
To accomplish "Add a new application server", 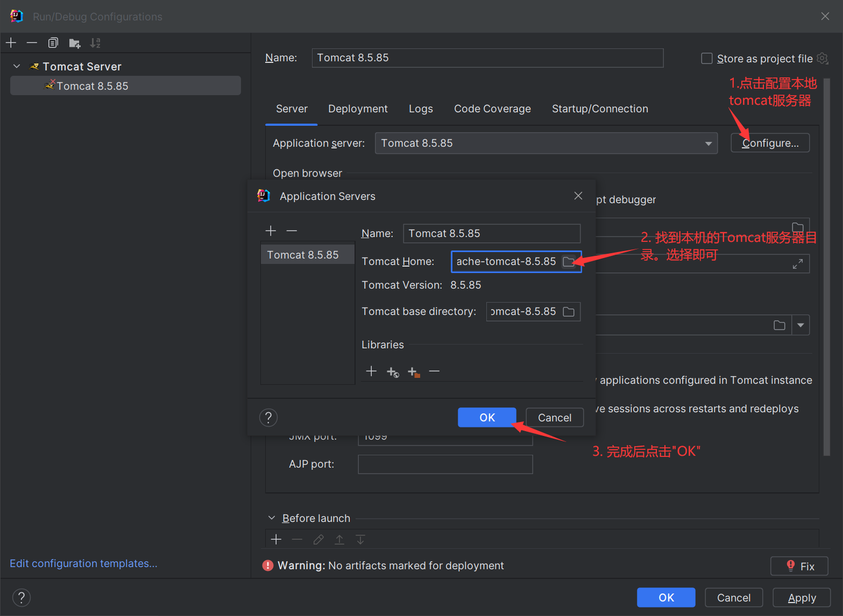I will point(270,230).
